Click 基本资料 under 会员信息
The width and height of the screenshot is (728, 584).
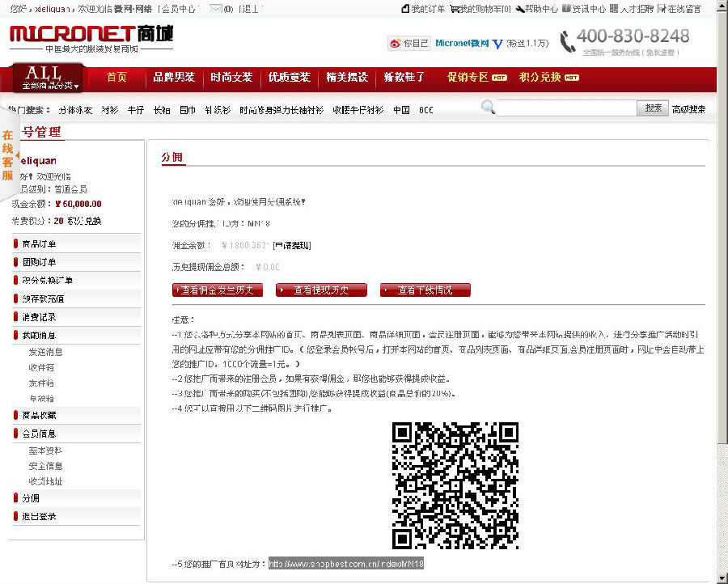[x=45, y=451]
